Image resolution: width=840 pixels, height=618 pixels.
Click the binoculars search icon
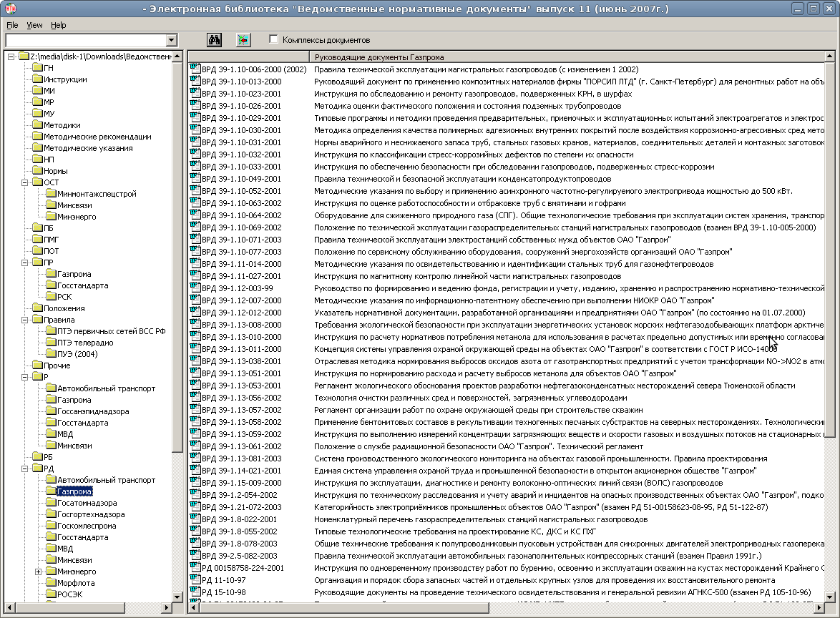click(x=214, y=40)
